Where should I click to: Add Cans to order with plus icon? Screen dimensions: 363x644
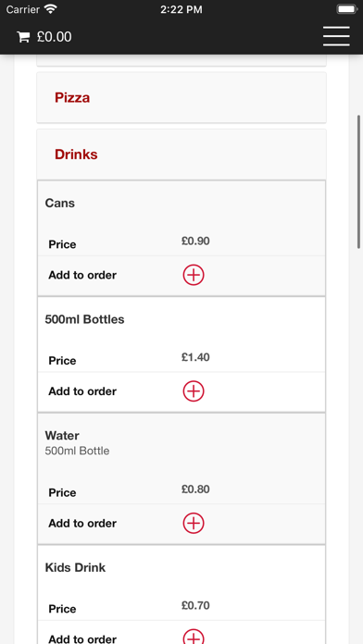[194, 275]
